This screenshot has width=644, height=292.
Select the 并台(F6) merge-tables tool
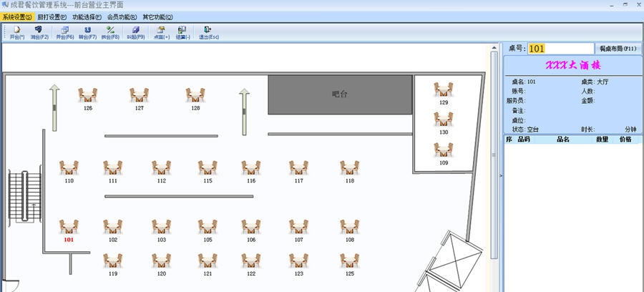[x=65, y=32]
